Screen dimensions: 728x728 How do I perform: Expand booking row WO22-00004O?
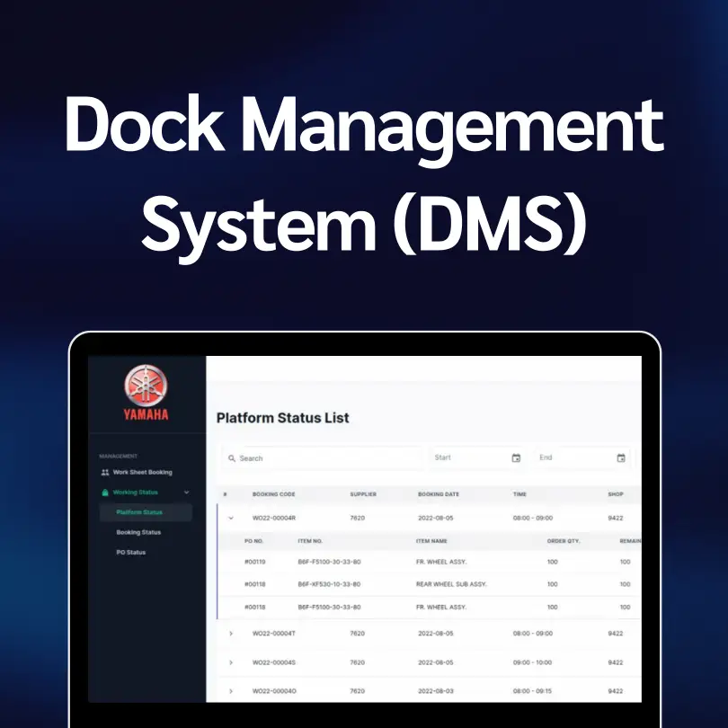[x=231, y=691]
